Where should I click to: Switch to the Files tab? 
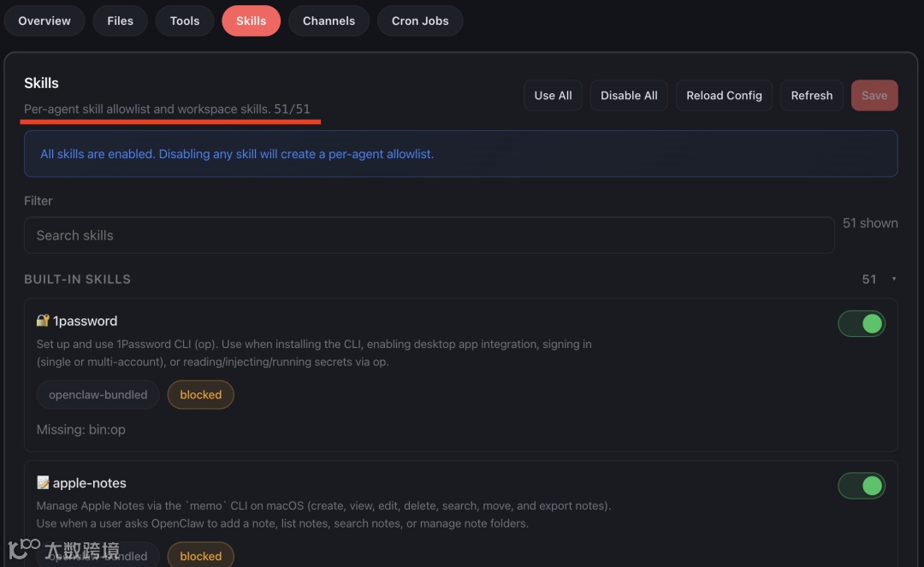[x=121, y=21]
